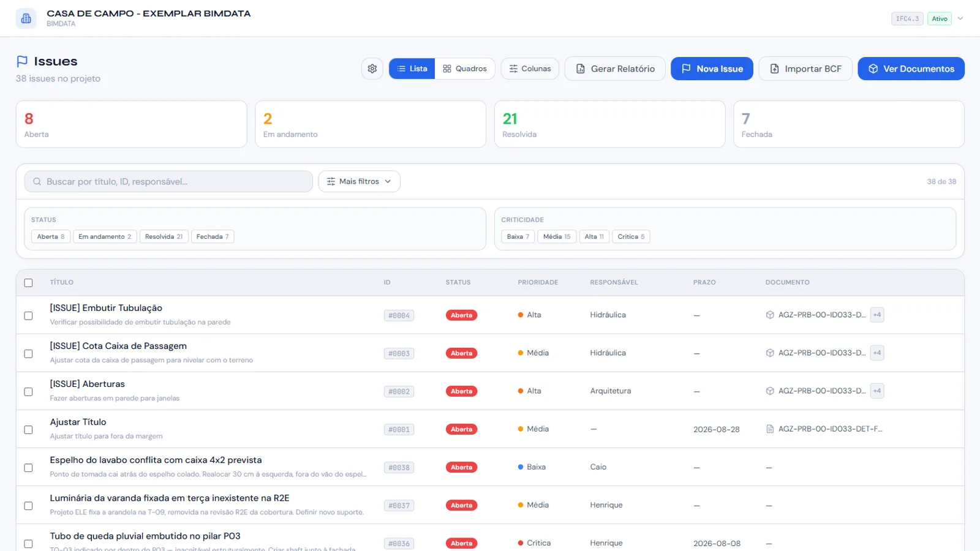Open the settings gear button
Screen dimensions: 980x551
click(x=372, y=69)
